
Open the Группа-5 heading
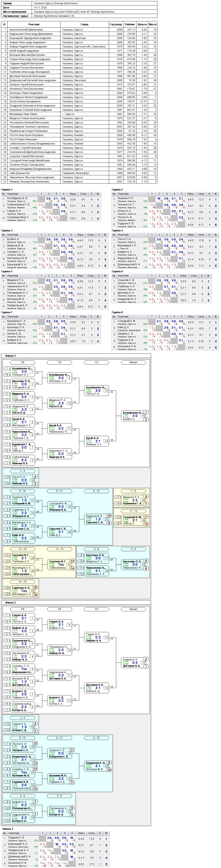(x=7, y=271)
